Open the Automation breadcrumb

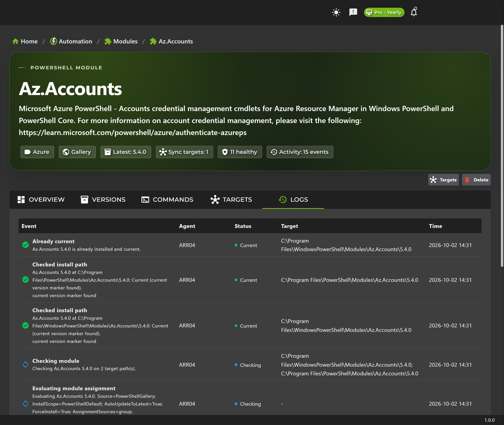point(71,42)
